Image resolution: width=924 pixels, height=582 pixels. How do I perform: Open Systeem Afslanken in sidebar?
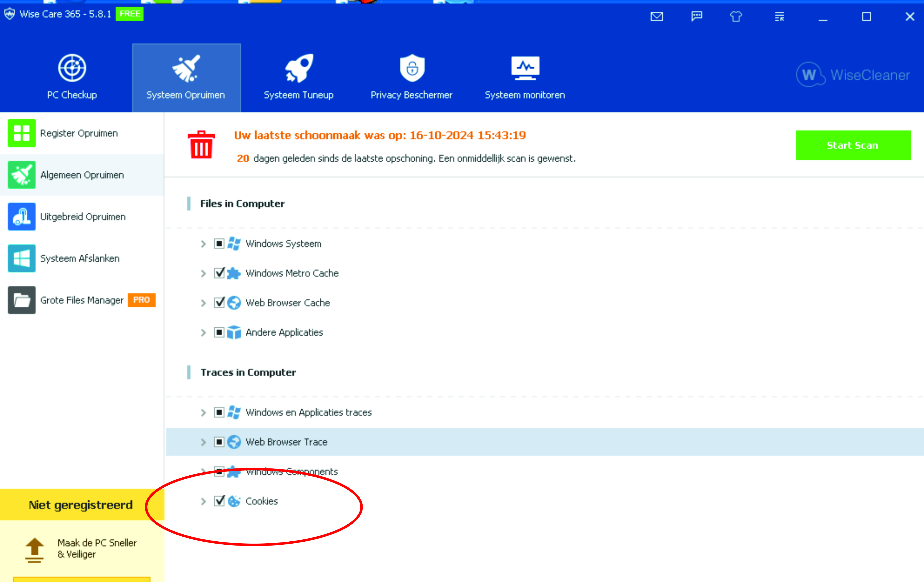coord(79,258)
